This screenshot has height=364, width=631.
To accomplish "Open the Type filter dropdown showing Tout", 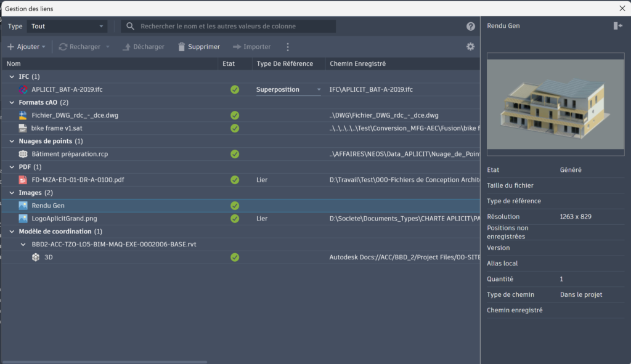I will [67, 26].
